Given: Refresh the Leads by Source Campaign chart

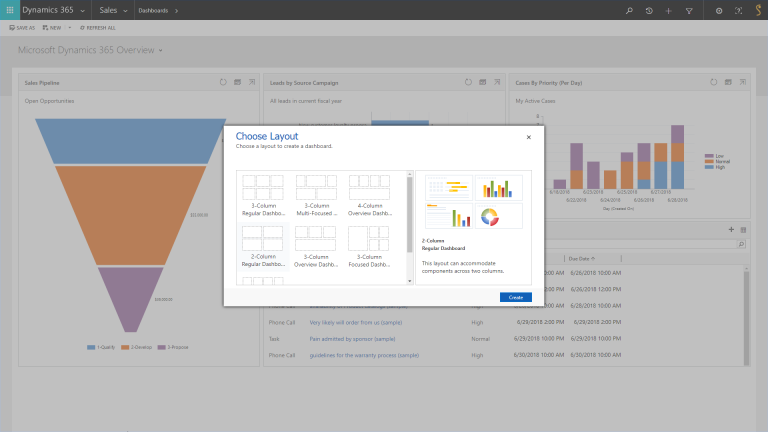Looking at the screenshot, I should 468,82.
